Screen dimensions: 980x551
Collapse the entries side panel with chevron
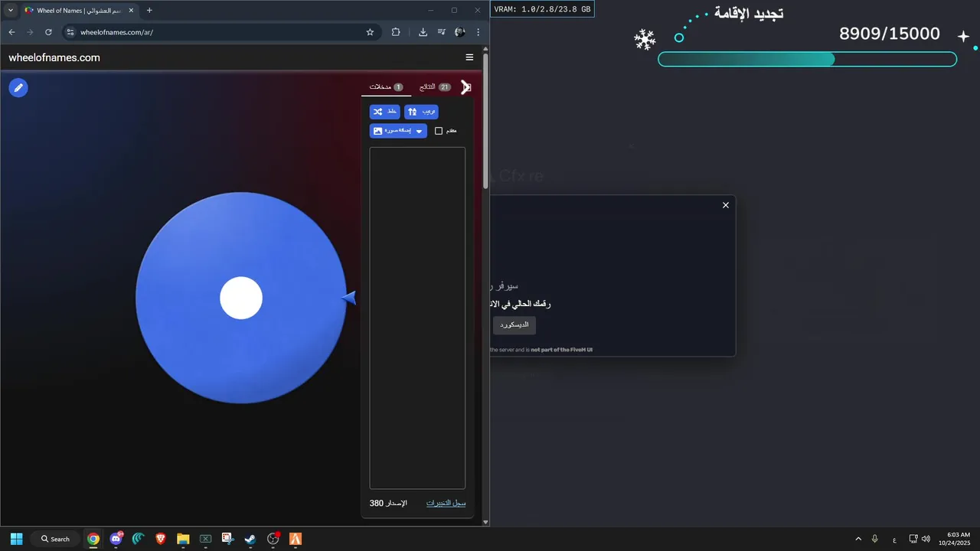(x=465, y=87)
